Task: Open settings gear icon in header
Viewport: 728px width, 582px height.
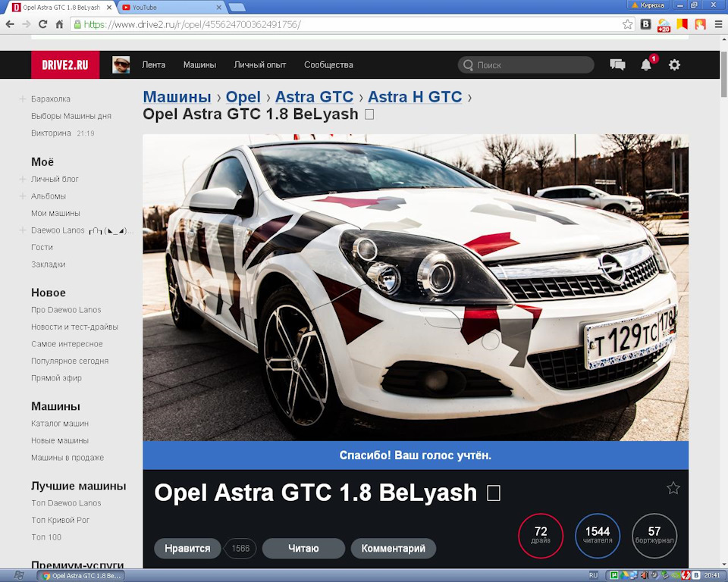Action: pyautogui.click(x=674, y=65)
